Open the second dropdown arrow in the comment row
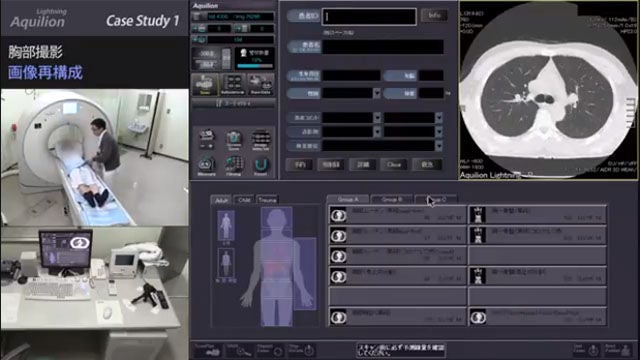The image size is (640, 360). (439, 118)
